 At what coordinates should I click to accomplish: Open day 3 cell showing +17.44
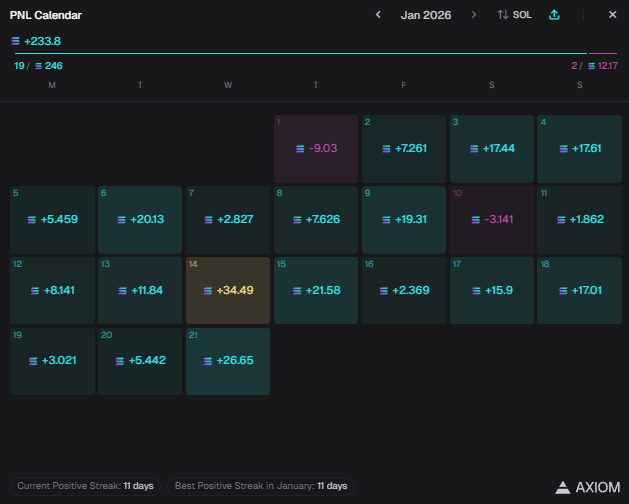click(491, 149)
